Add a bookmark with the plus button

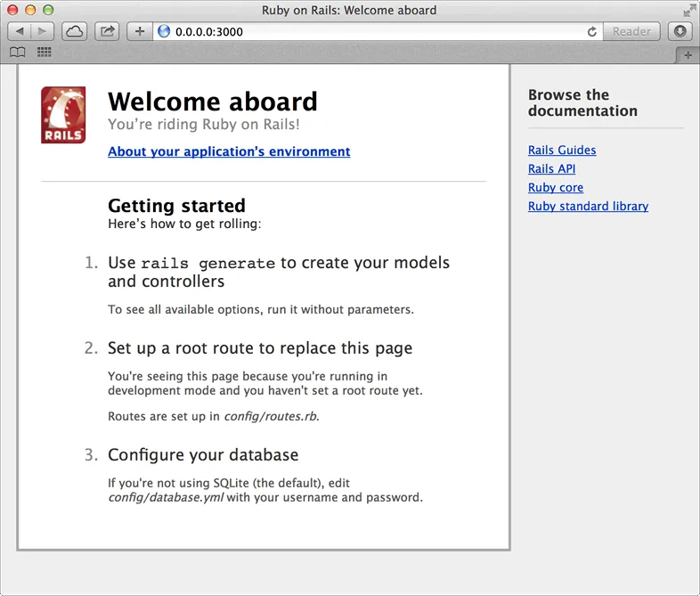[x=140, y=31]
